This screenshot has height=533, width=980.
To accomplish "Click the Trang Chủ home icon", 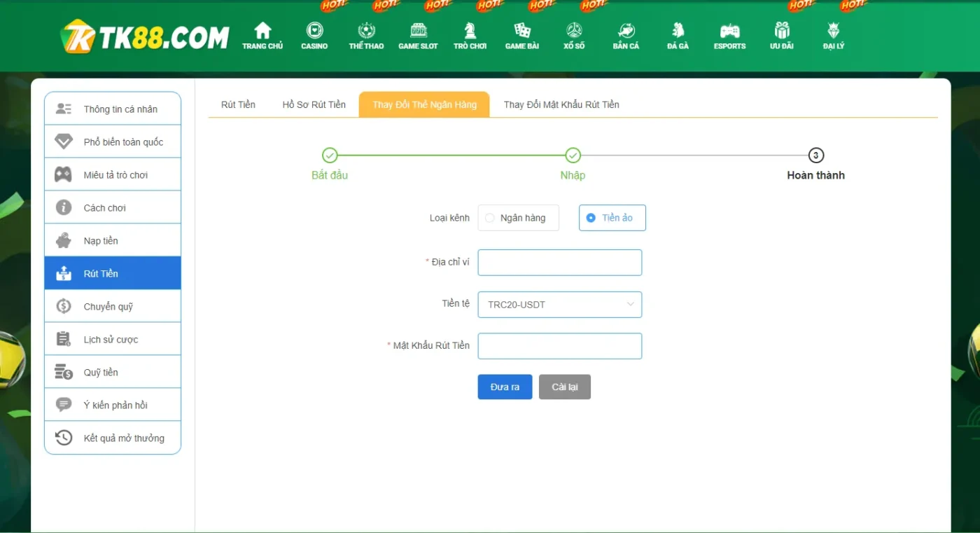I will [x=262, y=32].
